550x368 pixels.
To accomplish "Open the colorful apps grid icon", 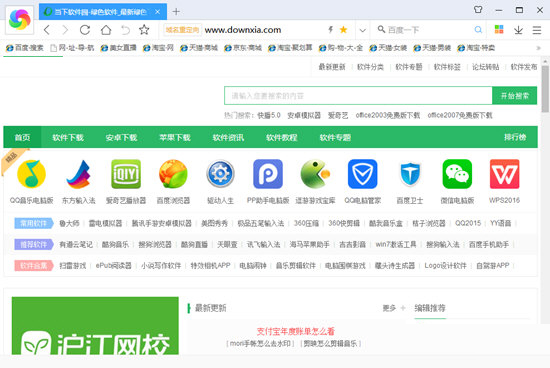I will [499, 29].
